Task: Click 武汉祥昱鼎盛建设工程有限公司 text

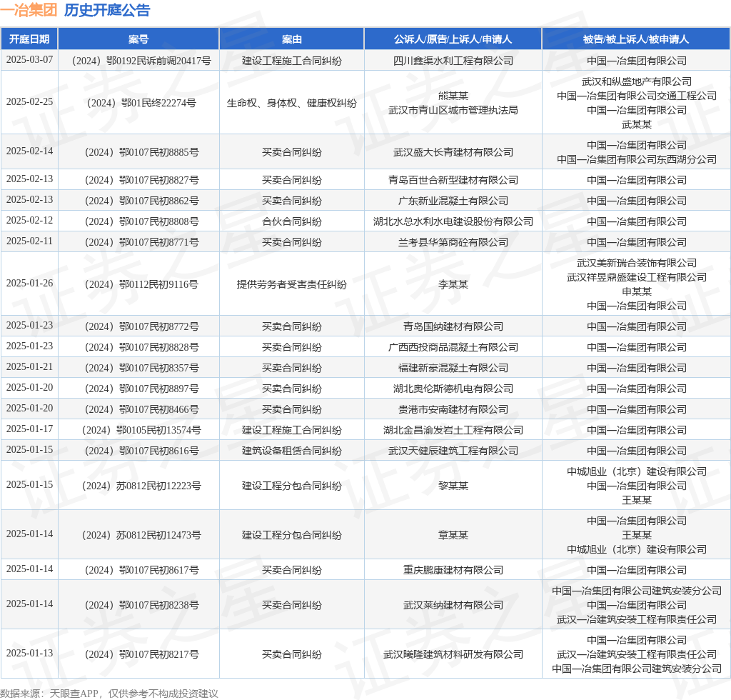Action: coord(636,277)
